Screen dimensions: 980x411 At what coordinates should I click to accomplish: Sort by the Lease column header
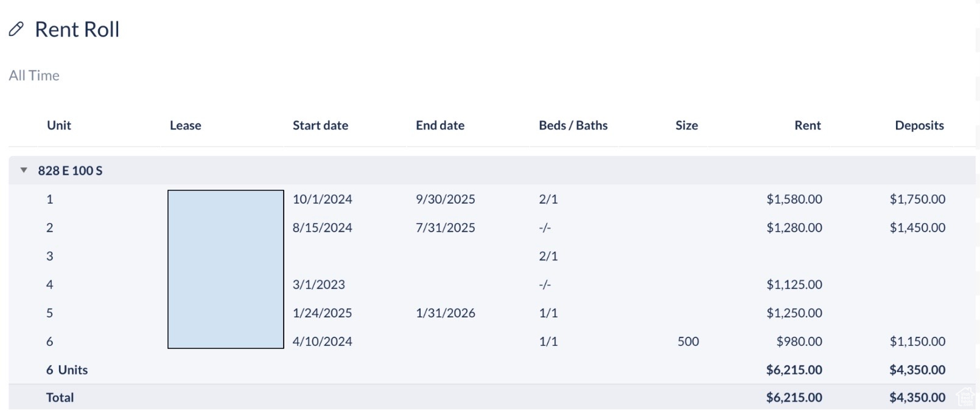tap(185, 125)
